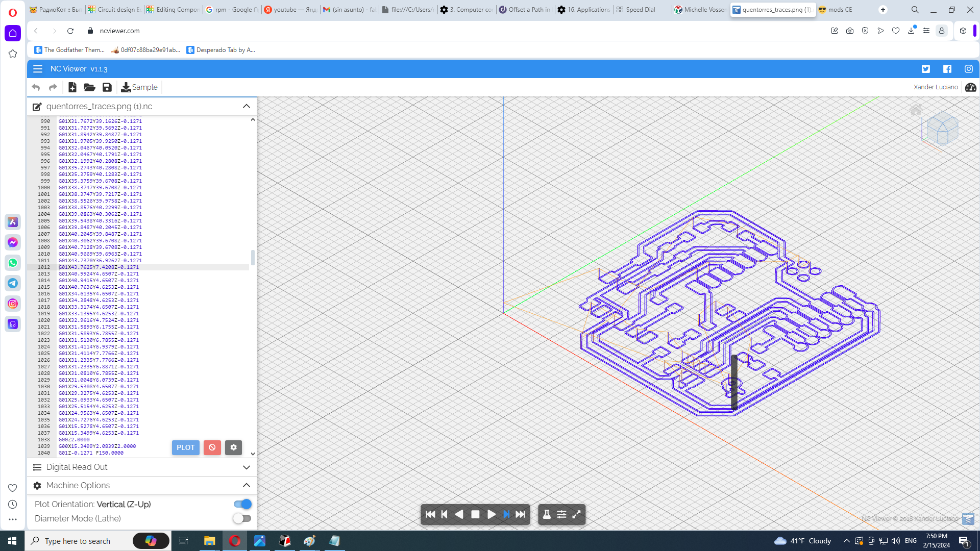Collapse the Machine Options panel
Viewport: 980px width, 551px height.
(x=247, y=485)
